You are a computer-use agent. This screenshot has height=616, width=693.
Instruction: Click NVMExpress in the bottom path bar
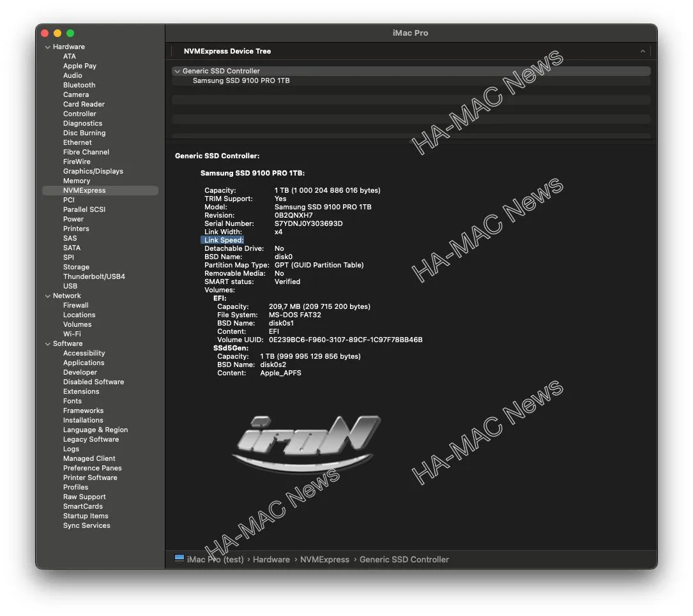(x=324, y=559)
